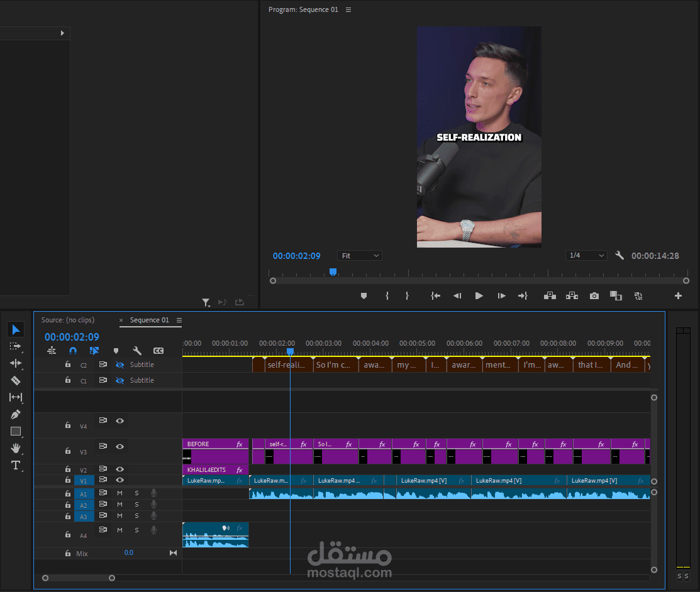Choose the Hand tool
Screen dimensions: 700x592
[16, 448]
